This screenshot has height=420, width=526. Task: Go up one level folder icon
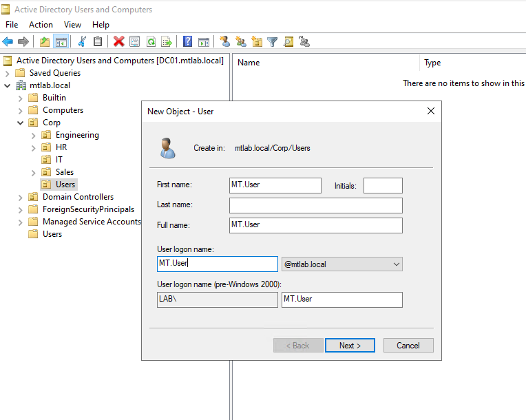click(45, 42)
